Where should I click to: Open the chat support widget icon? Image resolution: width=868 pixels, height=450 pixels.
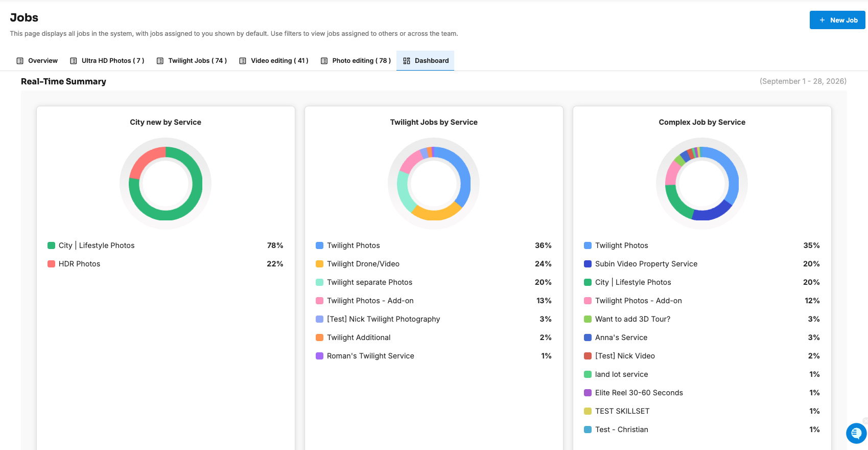pyautogui.click(x=856, y=433)
